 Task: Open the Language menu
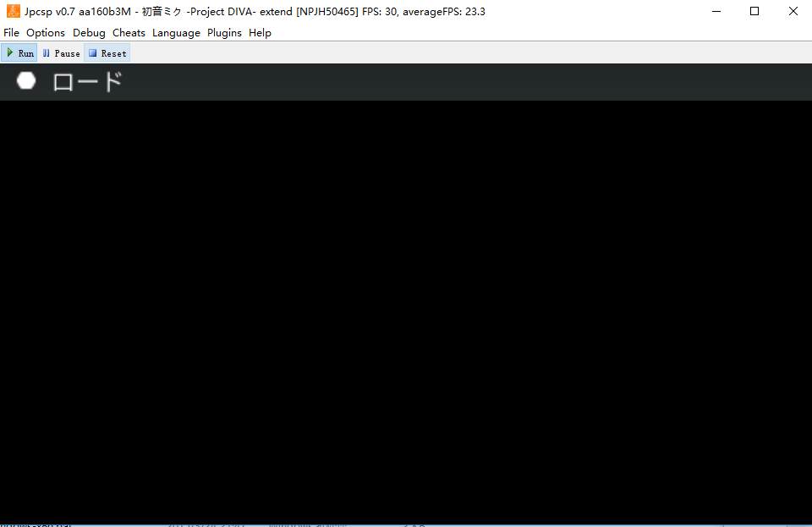tap(176, 33)
